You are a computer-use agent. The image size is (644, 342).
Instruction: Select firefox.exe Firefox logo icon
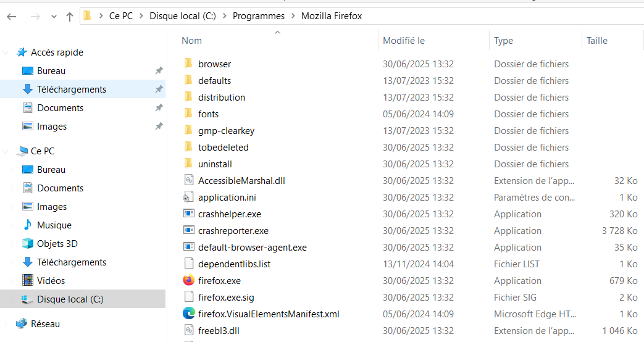click(188, 280)
